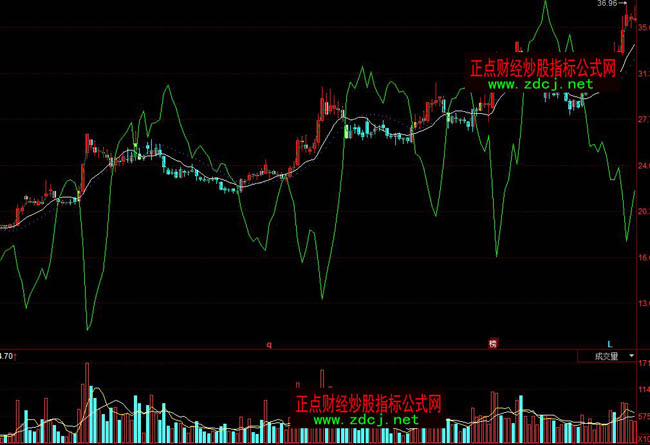Click the red q marker on timeline

[268, 344]
